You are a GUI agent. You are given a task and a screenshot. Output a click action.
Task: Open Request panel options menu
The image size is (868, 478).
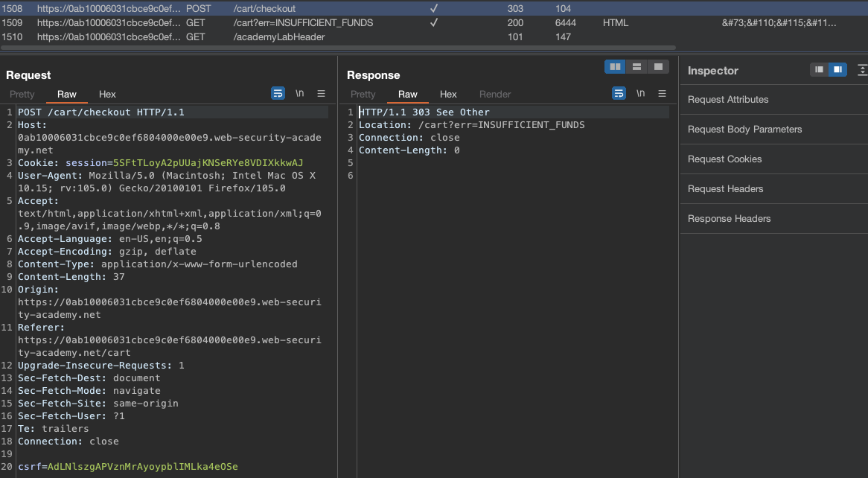(x=322, y=94)
